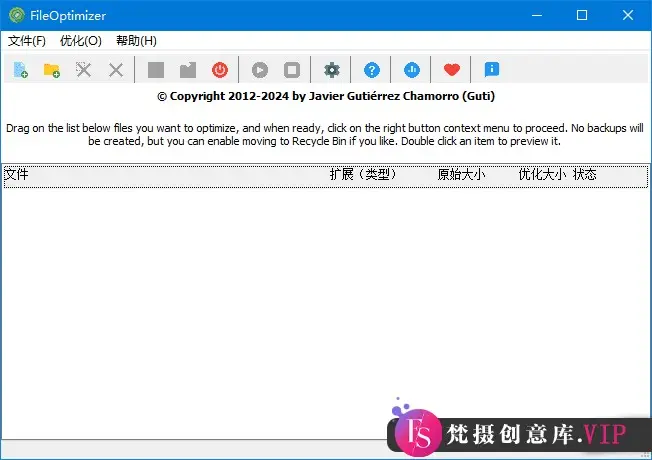Image resolution: width=652 pixels, height=460 pixels.
Task: Sort list by 原始大小 column header
Action: (461, 174)
